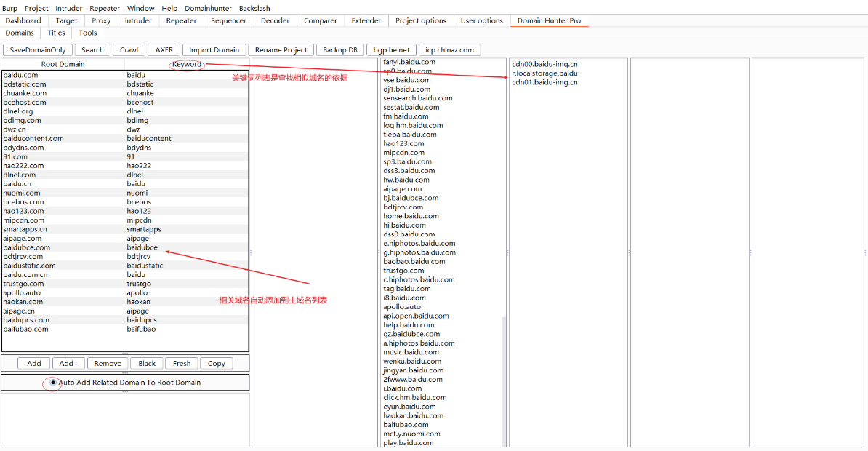The width and height of the screenshot is (868, 451).
Task: Switch to the Target tab
Action: [66, 20]
